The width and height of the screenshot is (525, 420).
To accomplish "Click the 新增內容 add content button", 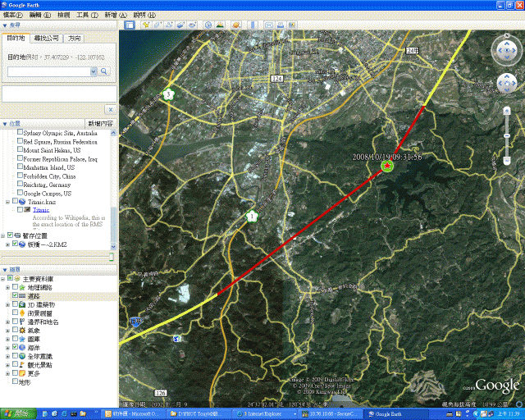I will click(x=100, y=124).
